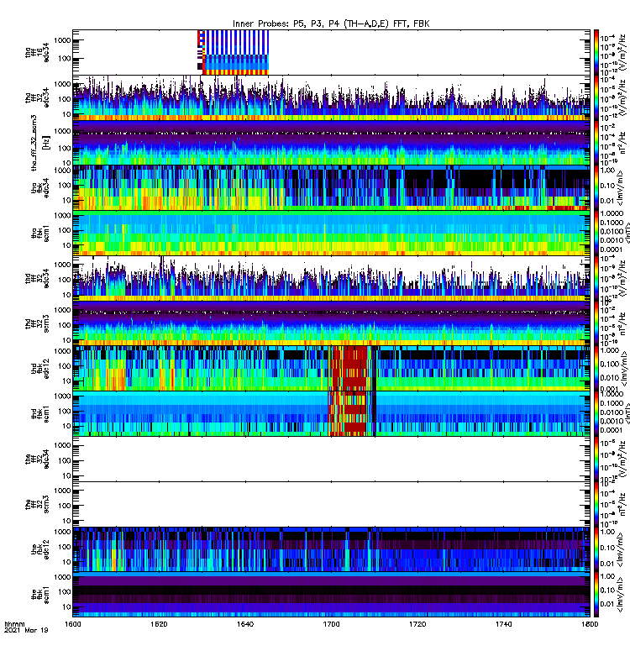Select the tha fbk scm1 panel label
Image resolution: width=630 pixels, height=672 pixels.
tap(39, 234)
